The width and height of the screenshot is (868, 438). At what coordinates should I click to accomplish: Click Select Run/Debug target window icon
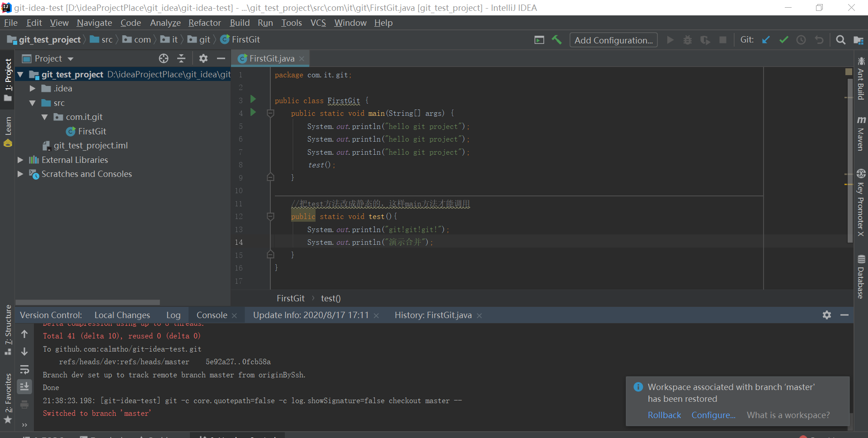click(x=539, y=40)
